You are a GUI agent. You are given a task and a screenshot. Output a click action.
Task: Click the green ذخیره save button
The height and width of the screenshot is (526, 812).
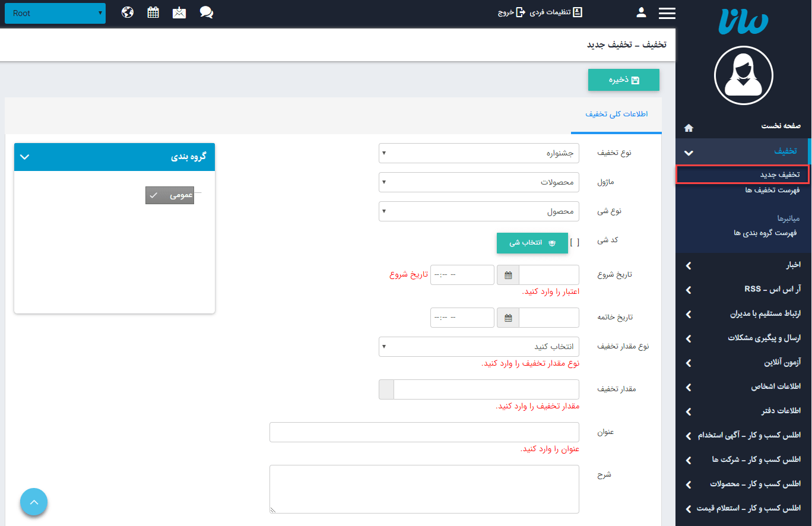pos(623,80)
